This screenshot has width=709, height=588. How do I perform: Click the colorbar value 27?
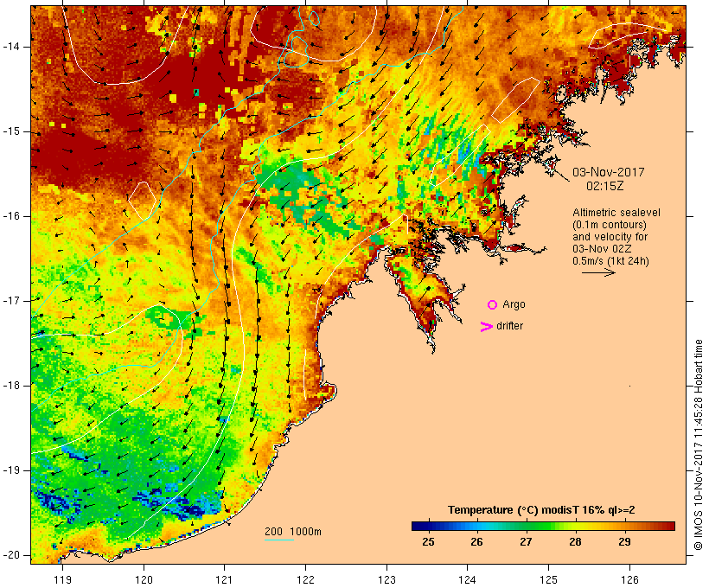(526, 541)
